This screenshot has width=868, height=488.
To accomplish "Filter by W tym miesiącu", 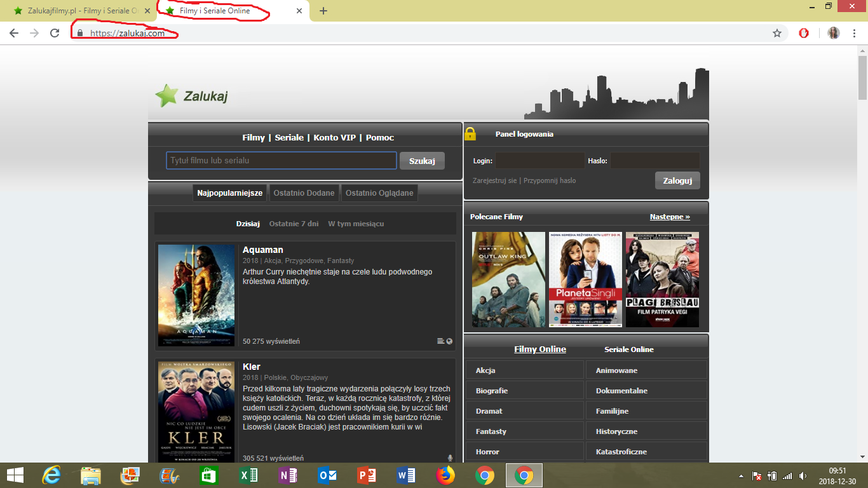I will (x=356, y=224).
